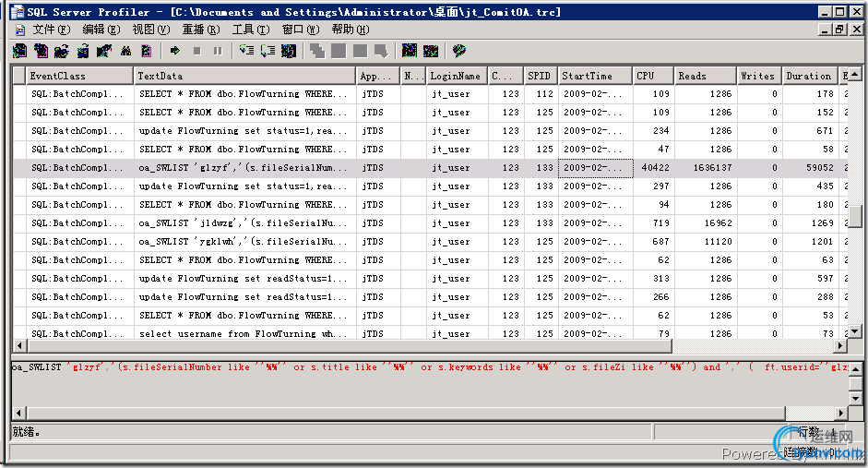
Task: Restore the inner trace window
Action: coord(839,30)
